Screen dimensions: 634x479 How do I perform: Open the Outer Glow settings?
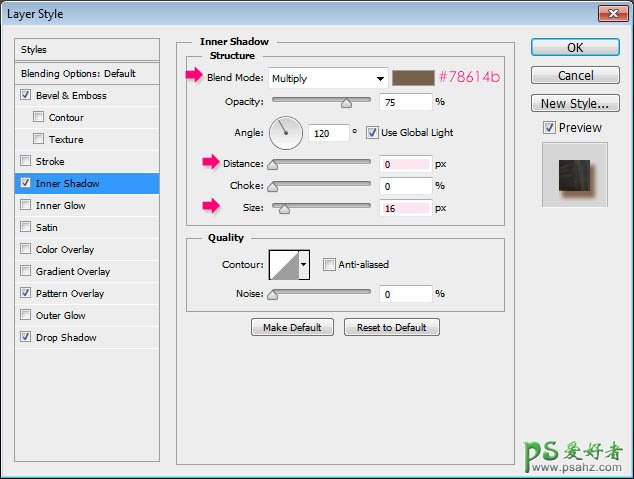point(60,315)
